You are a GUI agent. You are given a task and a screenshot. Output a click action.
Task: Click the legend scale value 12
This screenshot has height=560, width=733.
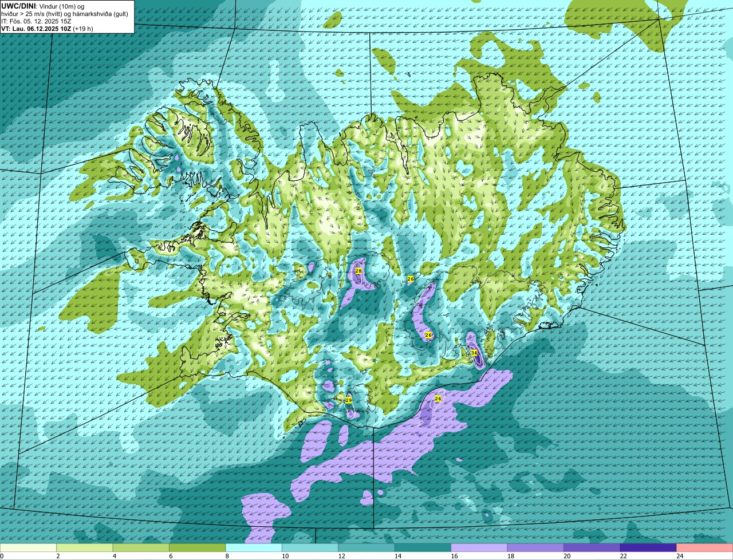click(341, 556)
